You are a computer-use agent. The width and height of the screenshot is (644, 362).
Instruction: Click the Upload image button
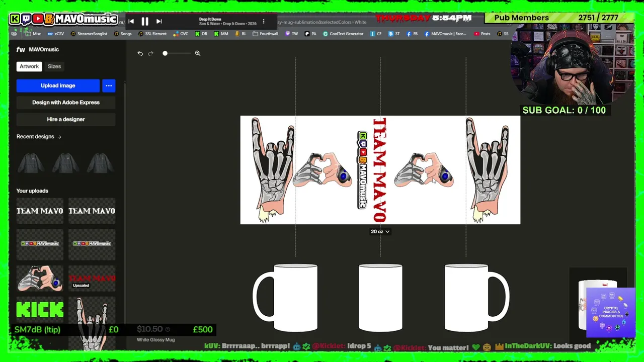tap(58, 85)
